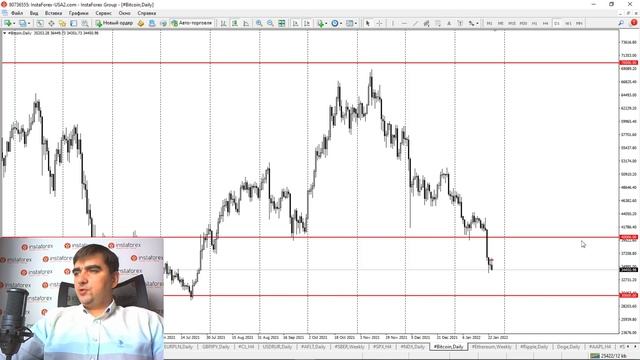Image resolution: width=640 pixels, height=360 pixels.
Task: Select the Text tool
Action: tap(449, 23)
